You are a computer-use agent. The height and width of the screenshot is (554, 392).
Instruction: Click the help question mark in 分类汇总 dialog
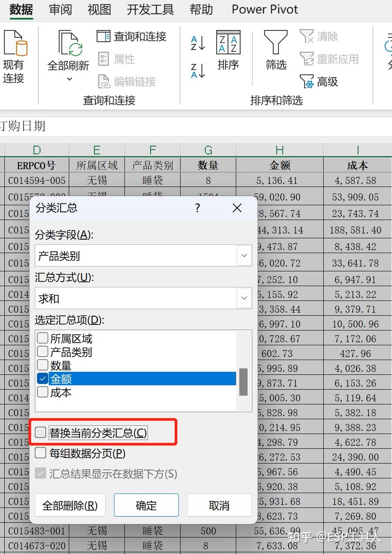click(198, 208)
